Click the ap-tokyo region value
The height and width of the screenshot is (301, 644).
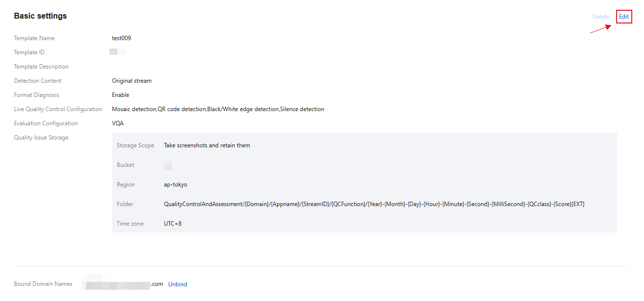(176, 185)
